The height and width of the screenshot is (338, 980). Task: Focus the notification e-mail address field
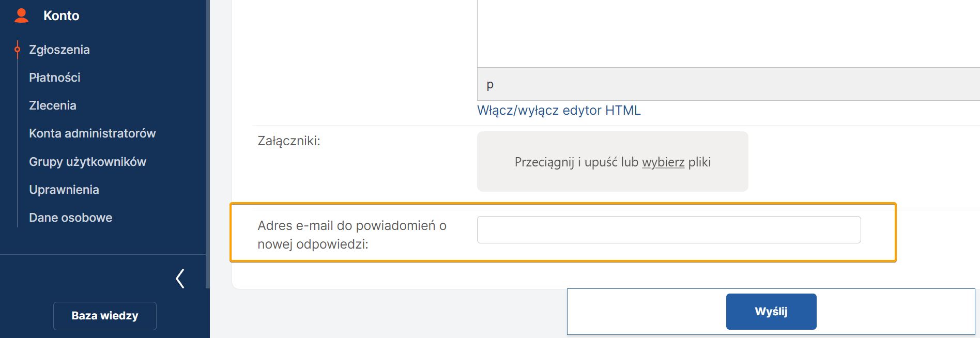click(669, 229)
